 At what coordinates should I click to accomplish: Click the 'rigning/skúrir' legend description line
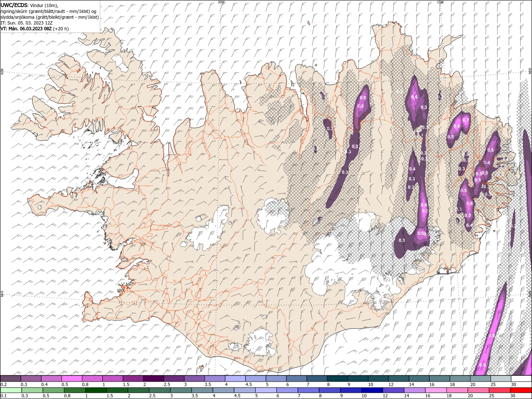(x=48, y=11)
